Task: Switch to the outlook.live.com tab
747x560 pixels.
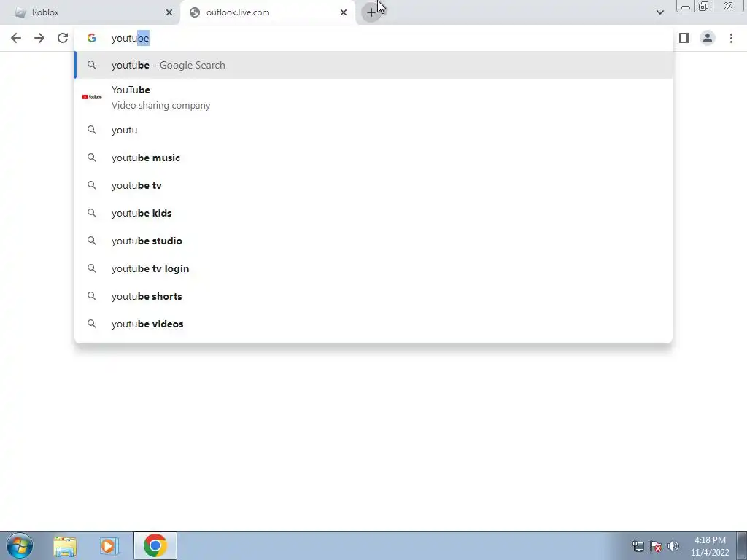Action: 268,12
